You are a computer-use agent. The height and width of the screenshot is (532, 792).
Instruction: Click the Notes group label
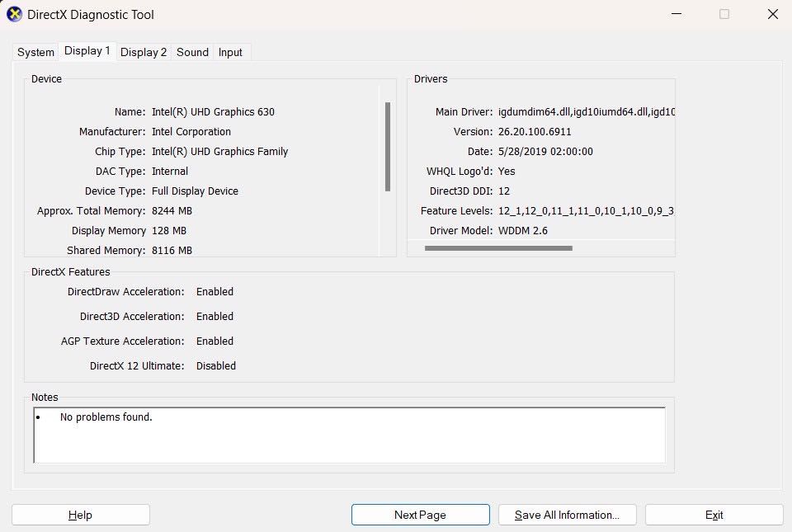(x=45, y=398)
